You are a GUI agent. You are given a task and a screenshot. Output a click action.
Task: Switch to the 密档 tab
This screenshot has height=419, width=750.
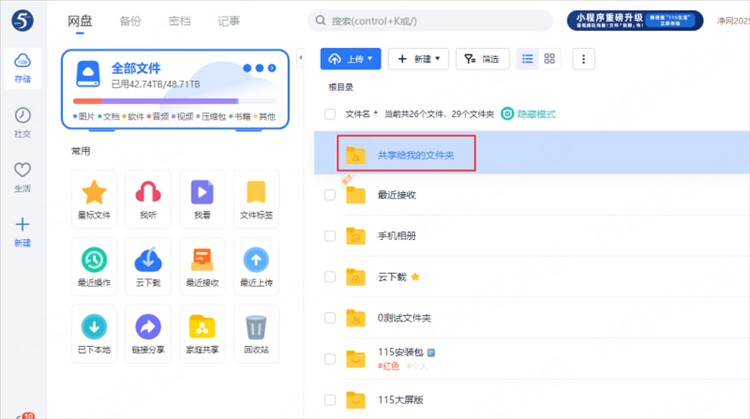click(179, 21)
